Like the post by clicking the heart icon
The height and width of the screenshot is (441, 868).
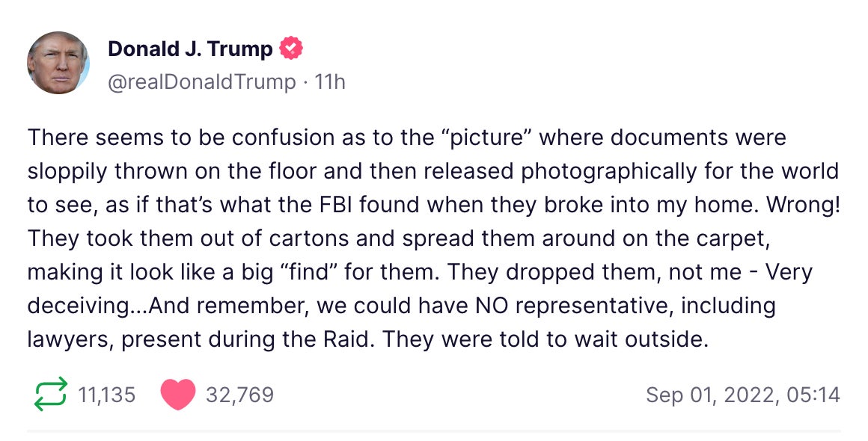(176, 392)
